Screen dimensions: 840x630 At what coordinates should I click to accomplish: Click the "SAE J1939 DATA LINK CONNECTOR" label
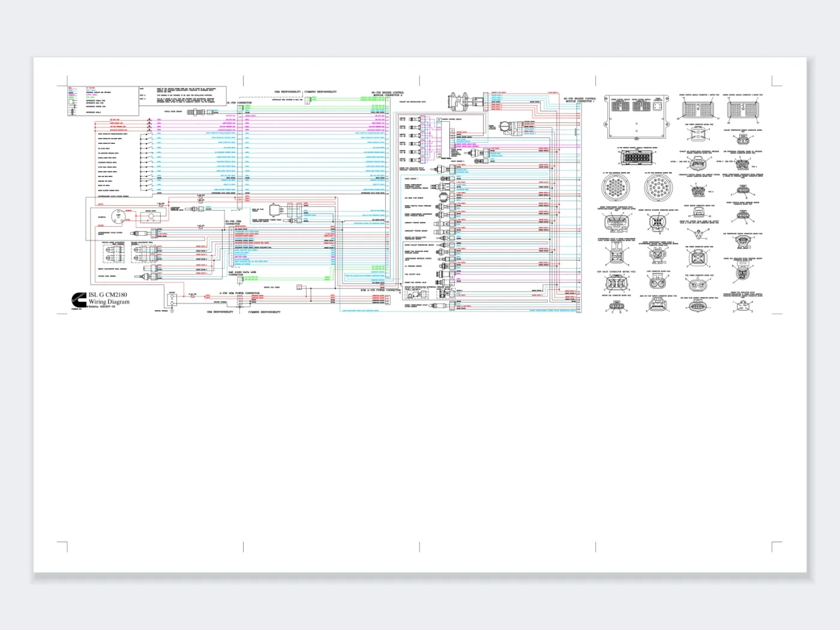click(242, 274)
